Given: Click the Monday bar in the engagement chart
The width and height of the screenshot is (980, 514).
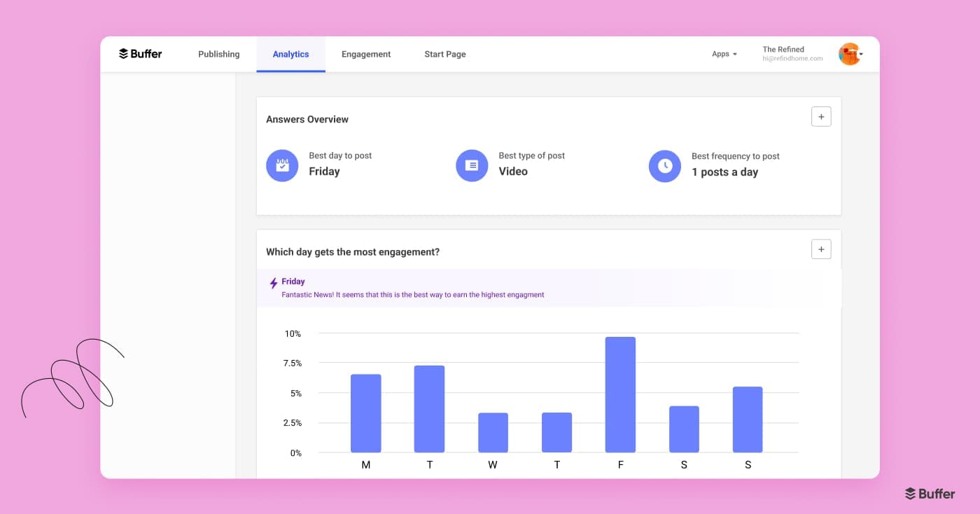Looking at the screenshot, I should [x=365, y=413].
